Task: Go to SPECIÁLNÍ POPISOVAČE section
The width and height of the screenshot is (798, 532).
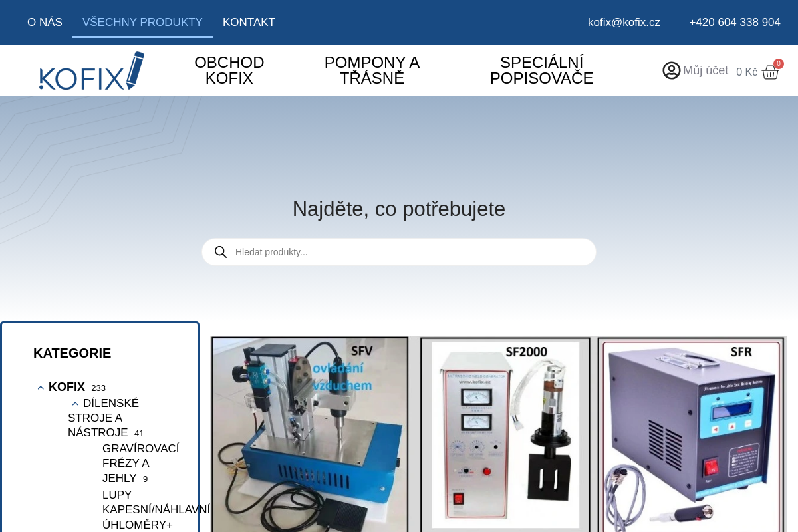Action: coord(541,70)
